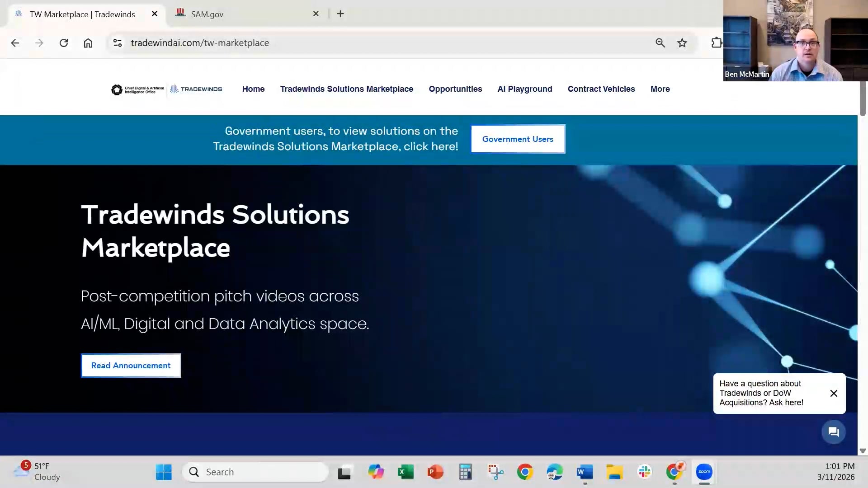This screenshot has width=868, height=488.
Task: Click the taskbar Search box
Action: click(255, 472)
